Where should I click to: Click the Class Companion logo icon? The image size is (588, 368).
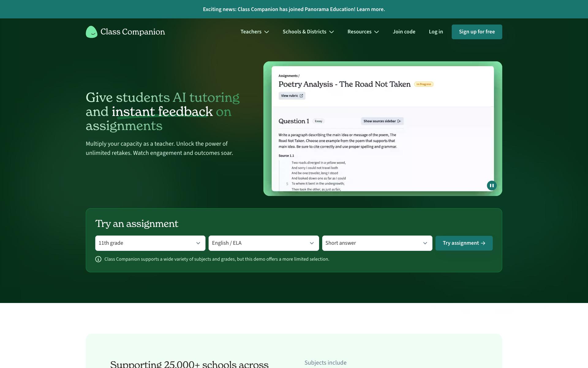click(92, 32)
